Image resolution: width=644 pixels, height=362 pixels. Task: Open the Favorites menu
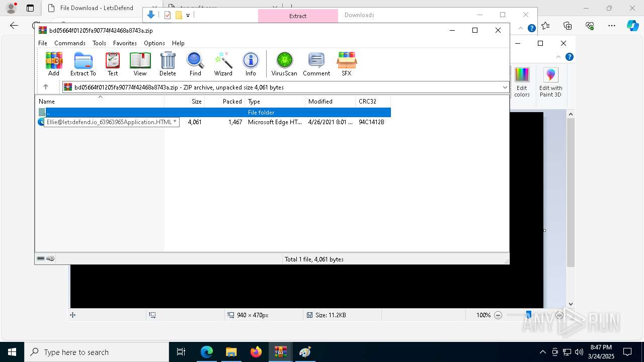coord(125,43)
